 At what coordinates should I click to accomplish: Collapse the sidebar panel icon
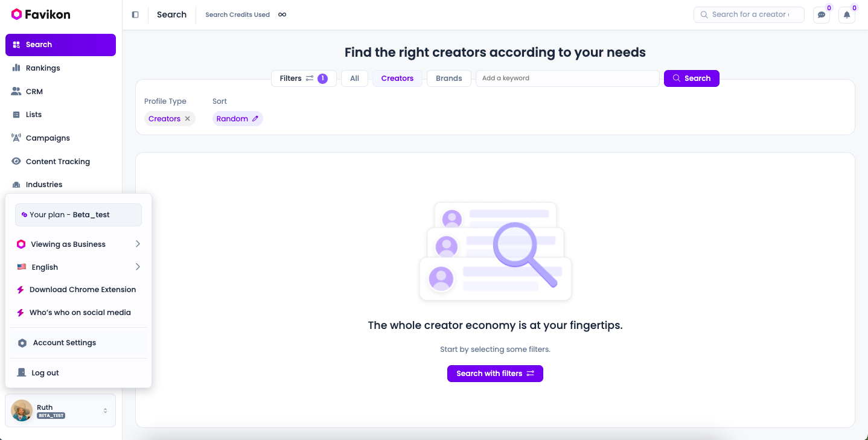(x=135, y=14)
